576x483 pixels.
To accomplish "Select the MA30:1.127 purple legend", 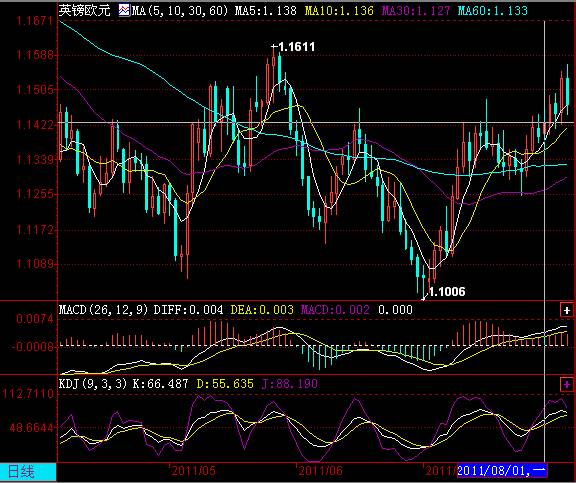I will click(x=416, y=10).
